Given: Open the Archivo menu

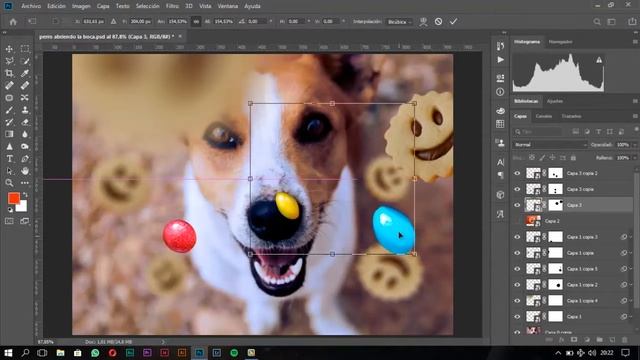Looking at the screenshot, I should tap(31, 6).
